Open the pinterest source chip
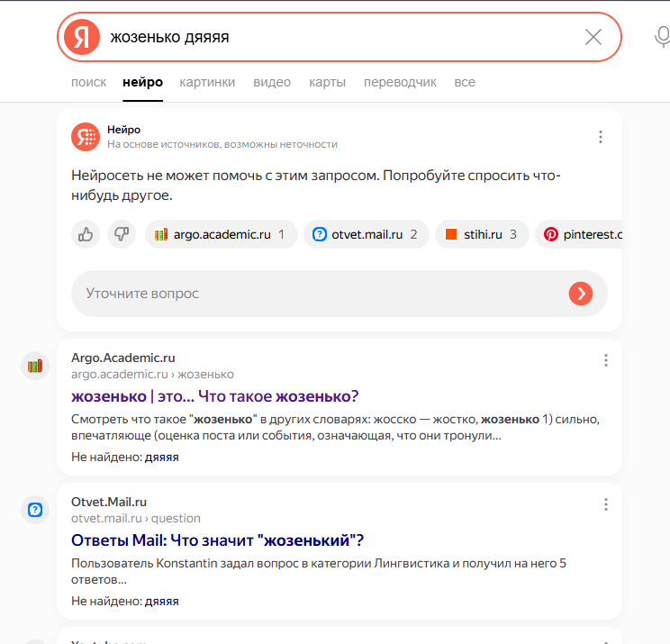Screen dimensions: 670x644 point(579,234)
